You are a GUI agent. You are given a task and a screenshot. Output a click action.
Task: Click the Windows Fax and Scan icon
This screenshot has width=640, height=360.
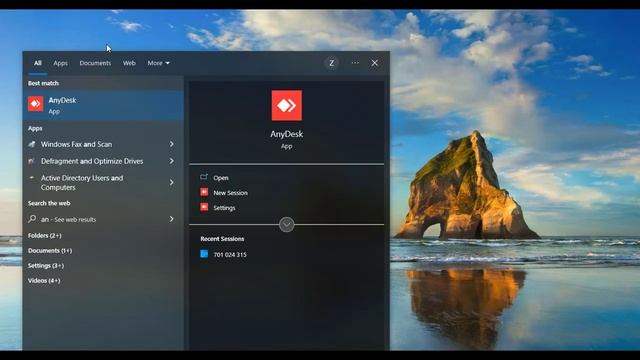pyautogui.click(x=32, y=144)
